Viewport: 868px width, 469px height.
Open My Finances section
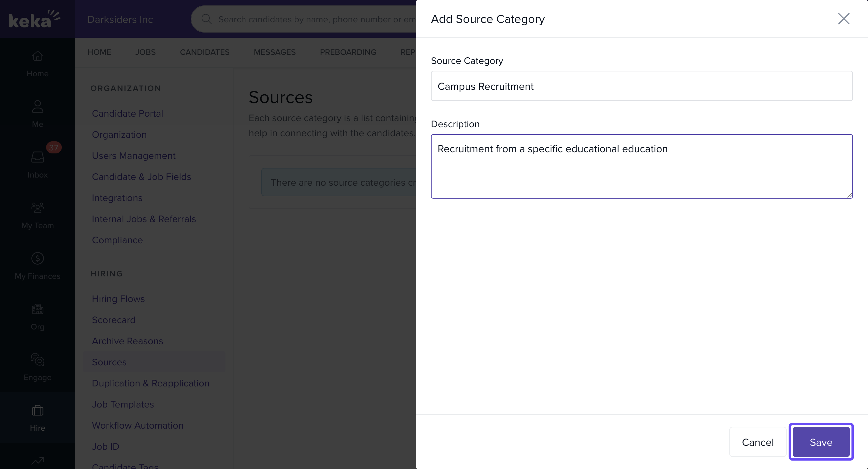(37, 266)
